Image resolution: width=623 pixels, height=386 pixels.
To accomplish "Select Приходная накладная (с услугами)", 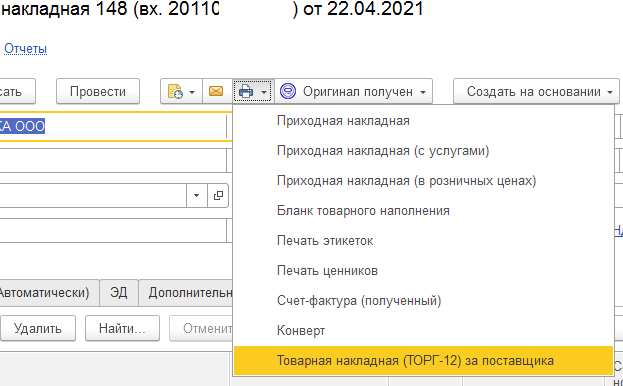I will pos(424,151).
